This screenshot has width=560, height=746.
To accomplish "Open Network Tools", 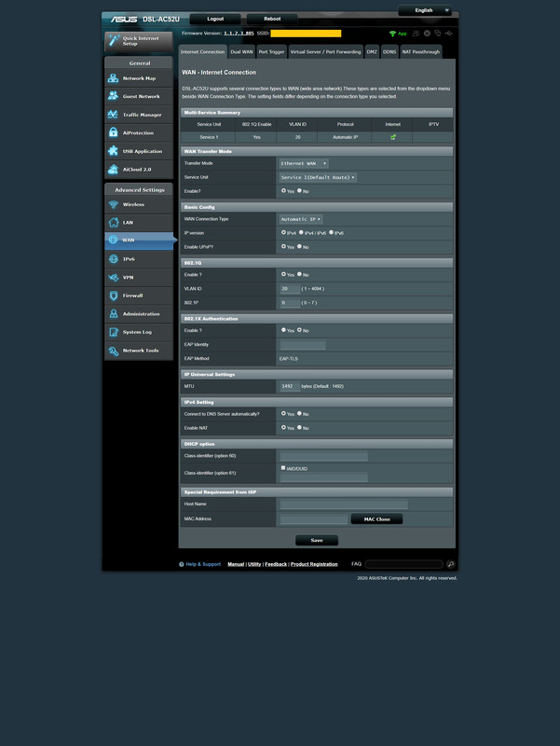I will pyautogui.click(x=138, y=351).
